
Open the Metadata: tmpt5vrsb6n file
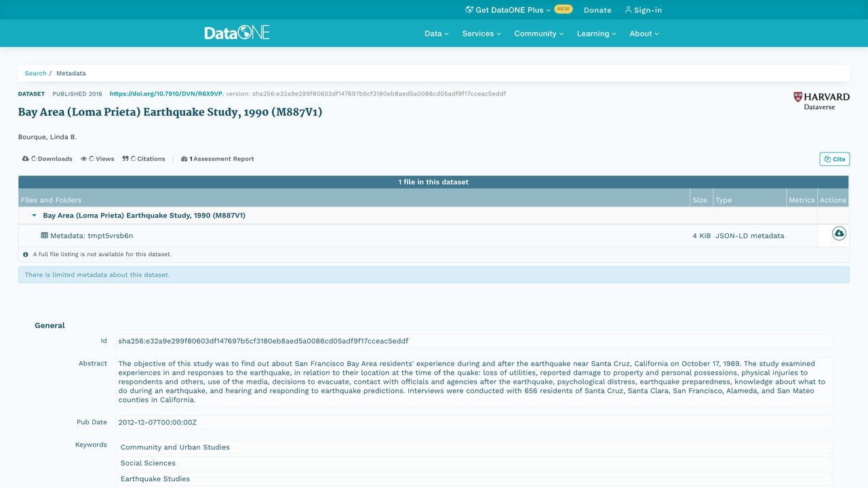click(92, 236)
